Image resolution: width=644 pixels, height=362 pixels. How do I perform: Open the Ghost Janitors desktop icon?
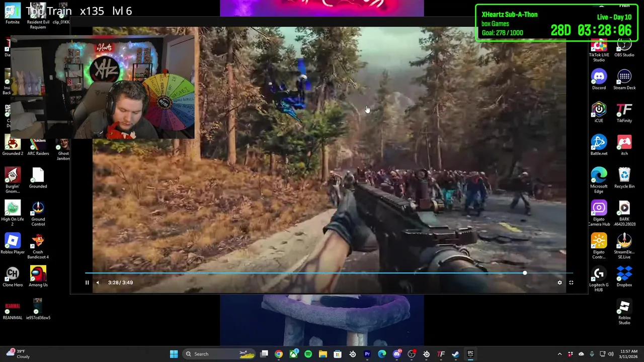coord(63,149)
